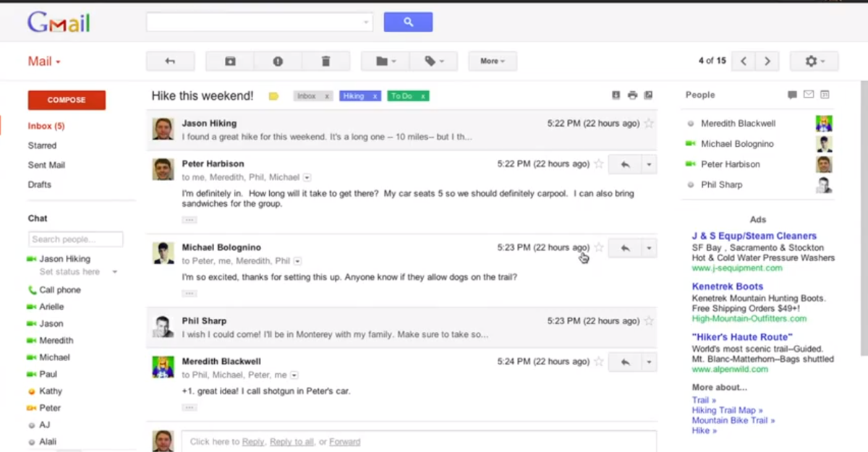
Task: Click the COMPOSE button
Action: (x=67, y=101)
